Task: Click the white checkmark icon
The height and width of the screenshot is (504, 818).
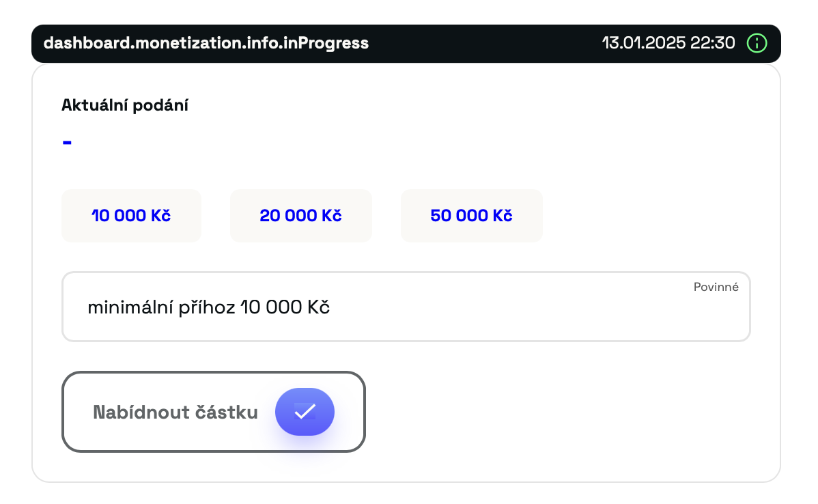Action: 305,412
